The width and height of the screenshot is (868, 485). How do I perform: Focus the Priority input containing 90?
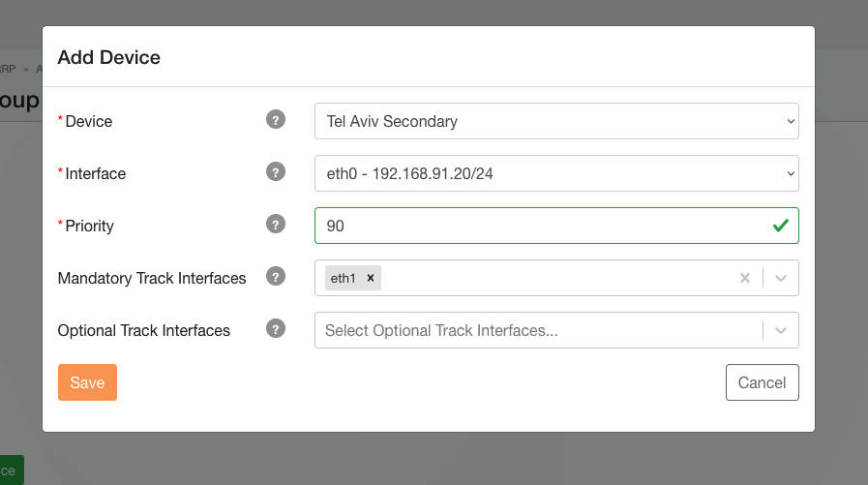coord(542,226)
